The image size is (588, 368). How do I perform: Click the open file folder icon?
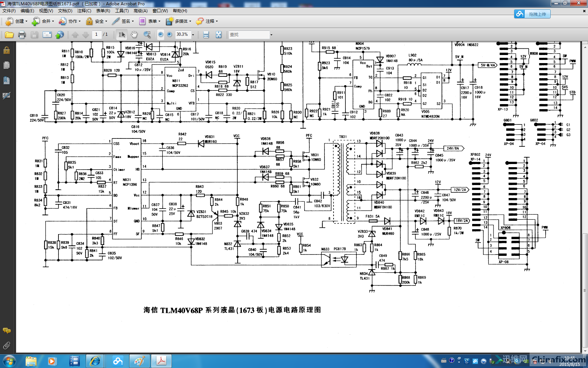[x=9, y=35]
